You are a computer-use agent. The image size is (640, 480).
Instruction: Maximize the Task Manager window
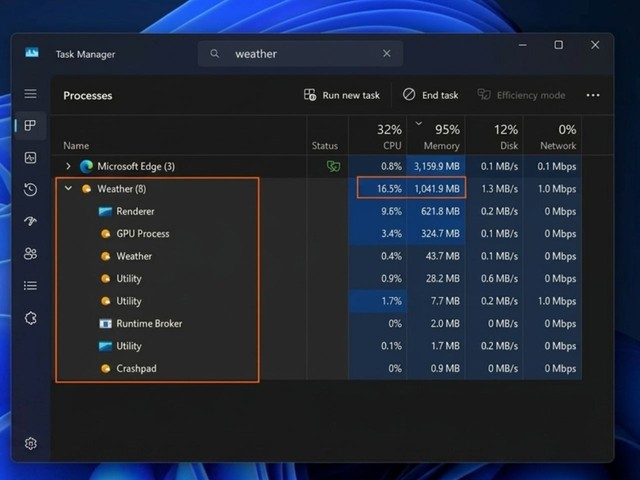pyautogui.click(x=558, y=45)
